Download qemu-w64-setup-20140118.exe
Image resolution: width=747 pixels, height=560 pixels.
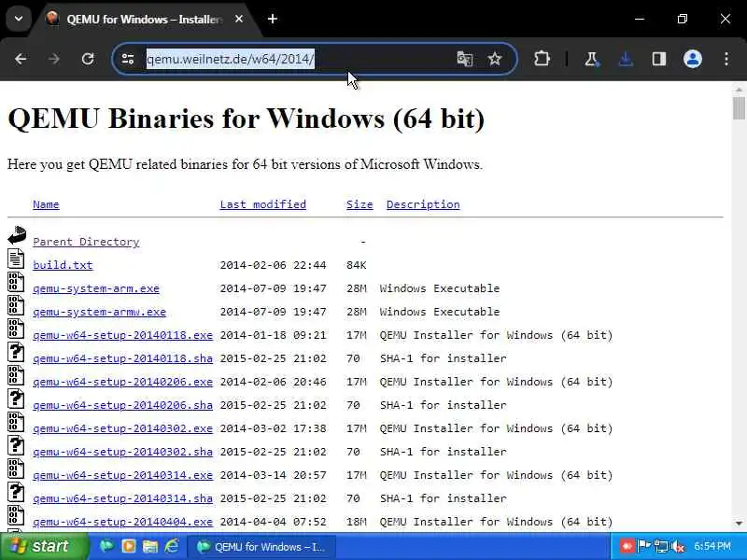coord(123,335)
